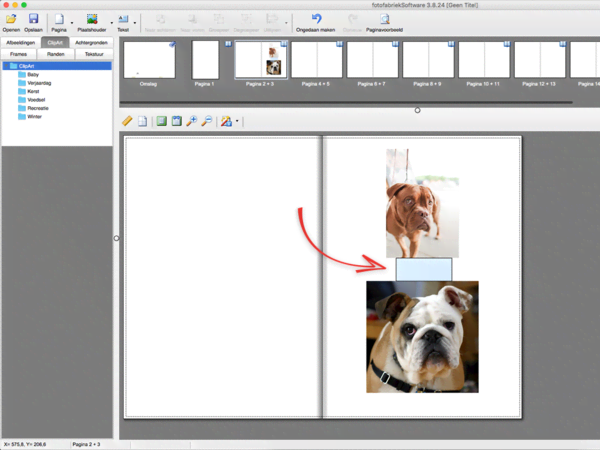Click the zoom in magnifier
This screenshot has height=450, width=600.
click(x=191, y=121)
